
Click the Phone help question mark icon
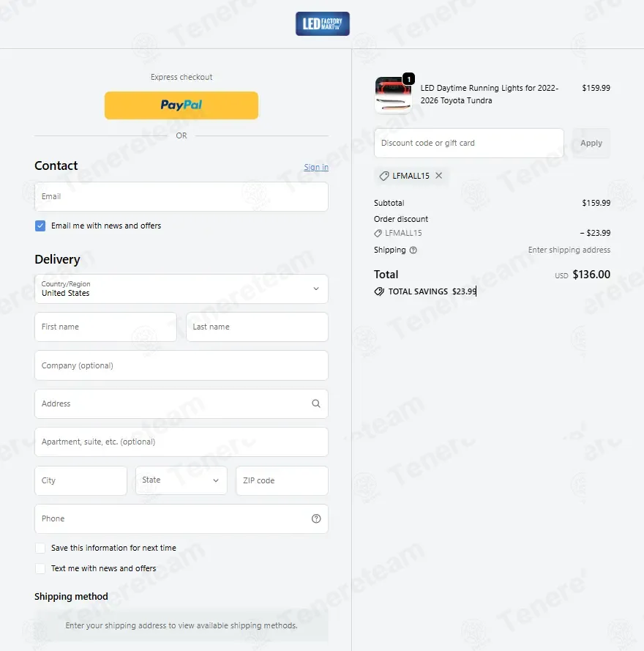315,518
